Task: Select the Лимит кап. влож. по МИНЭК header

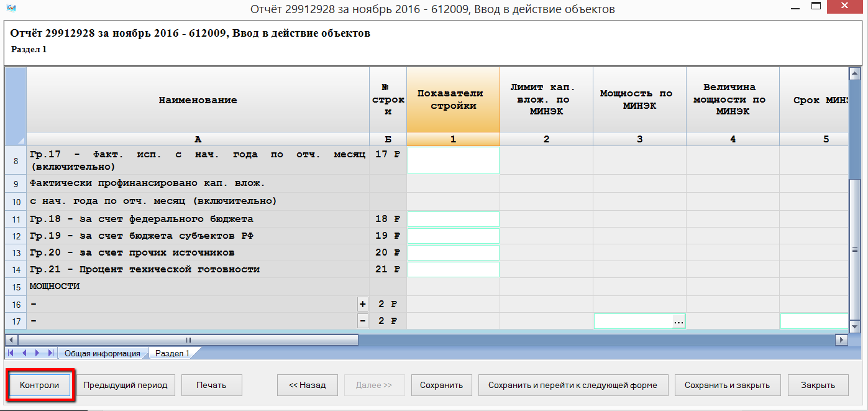Action: point(547,99)
